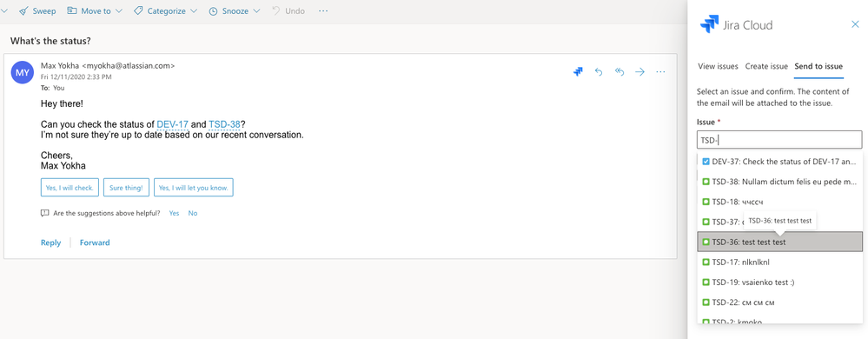Screen dimensions: 868x339
Task: Click suggested reply Yes, I will check.
Action: tap(70, 188)
